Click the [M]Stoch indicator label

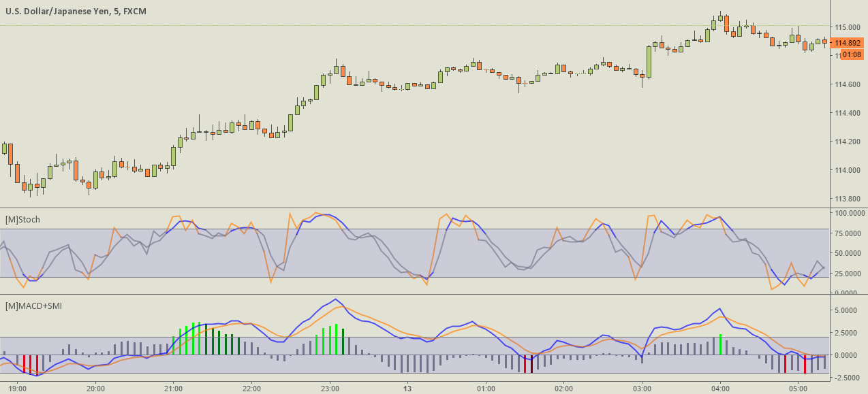point(22,219)
